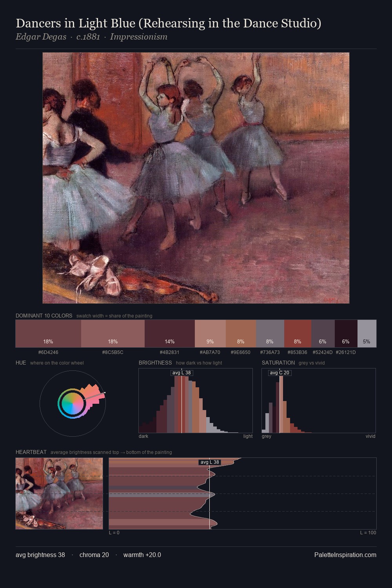The height and width of the screenshot is (588, 392).
Task: Click the 'dark' axis label
Action: pyautogui.click(x=143, y=436)
